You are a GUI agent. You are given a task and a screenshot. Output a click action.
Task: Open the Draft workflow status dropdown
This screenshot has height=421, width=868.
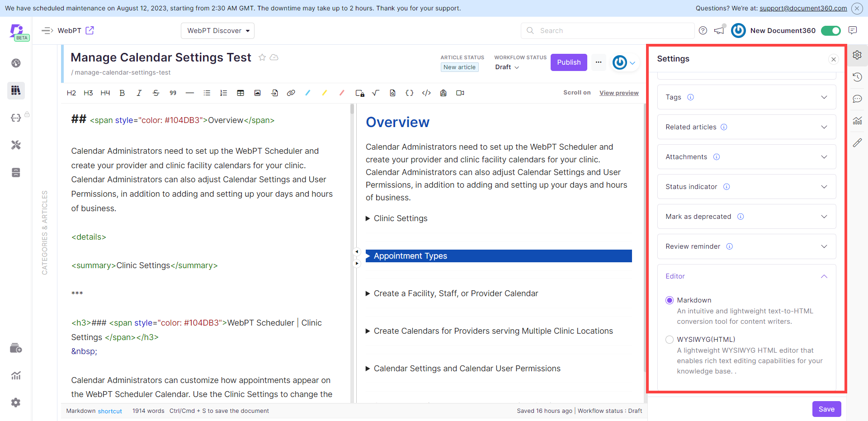coord(507,67)
